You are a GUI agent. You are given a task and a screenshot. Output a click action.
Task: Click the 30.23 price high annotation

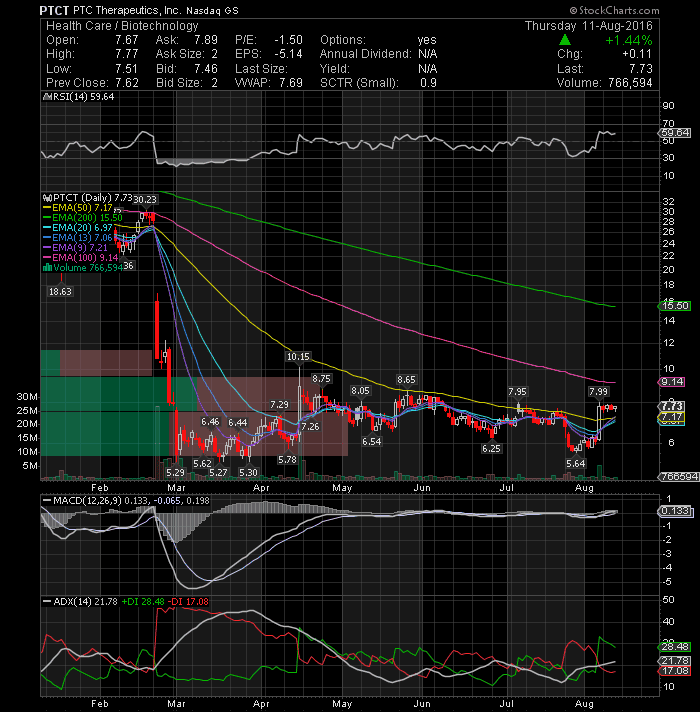pos(145,199)
